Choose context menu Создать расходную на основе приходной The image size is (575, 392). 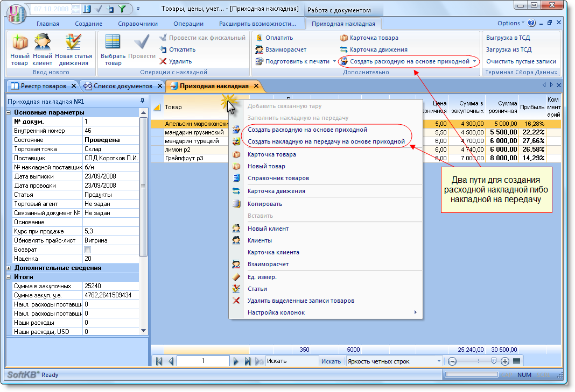(x=307, y=130)
